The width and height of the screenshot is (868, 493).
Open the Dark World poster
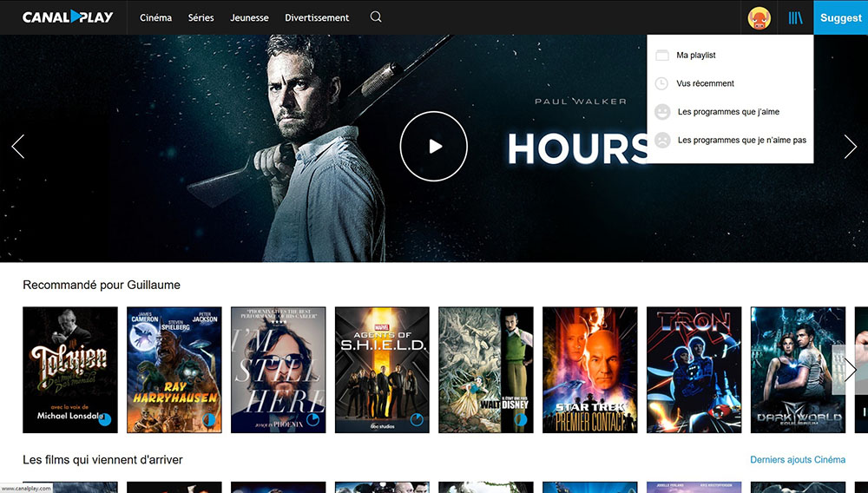[x=799, y=370]
